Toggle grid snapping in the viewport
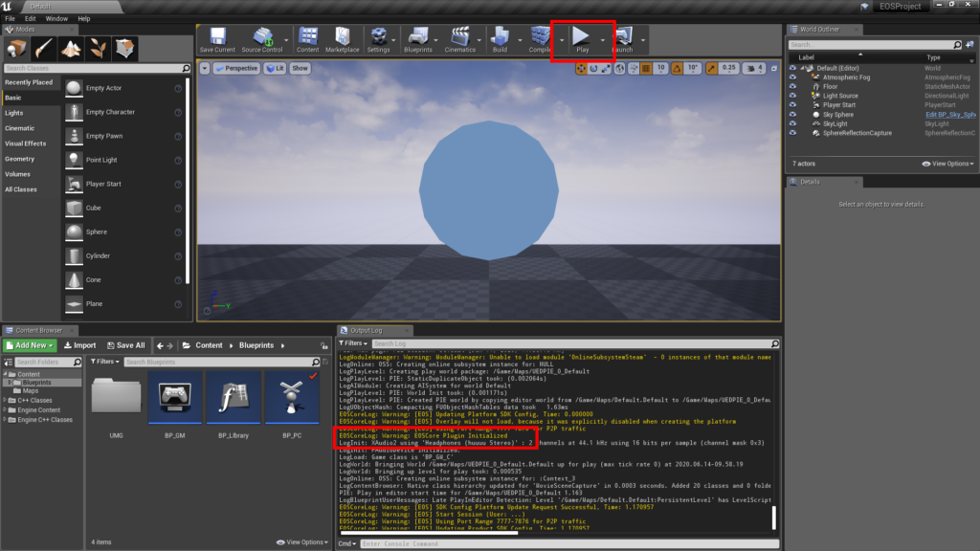The width and height of the screenshot is (980, 551). click(x=646, y=68)
